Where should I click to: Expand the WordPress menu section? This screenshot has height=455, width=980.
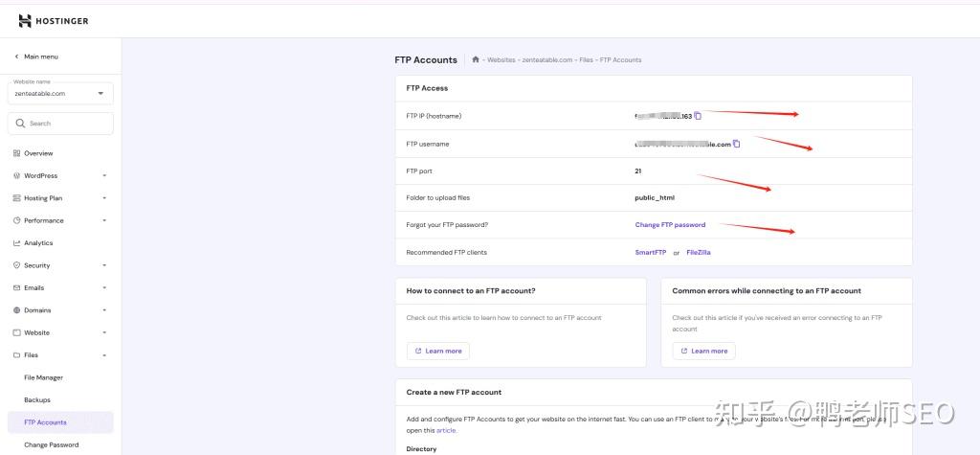(104, 176)
